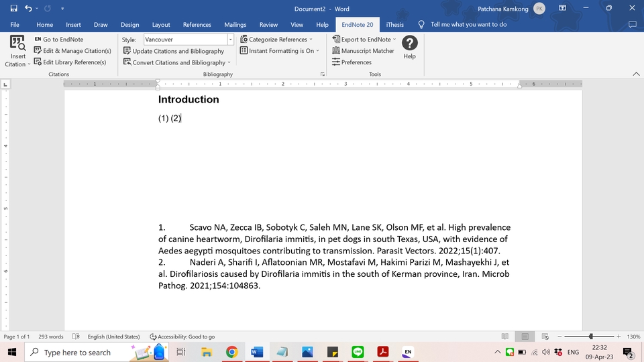Viewport: 644px width, 362px height.
Task: Expand the Categorize References dropdown
Action: click(x=276, y=40)
